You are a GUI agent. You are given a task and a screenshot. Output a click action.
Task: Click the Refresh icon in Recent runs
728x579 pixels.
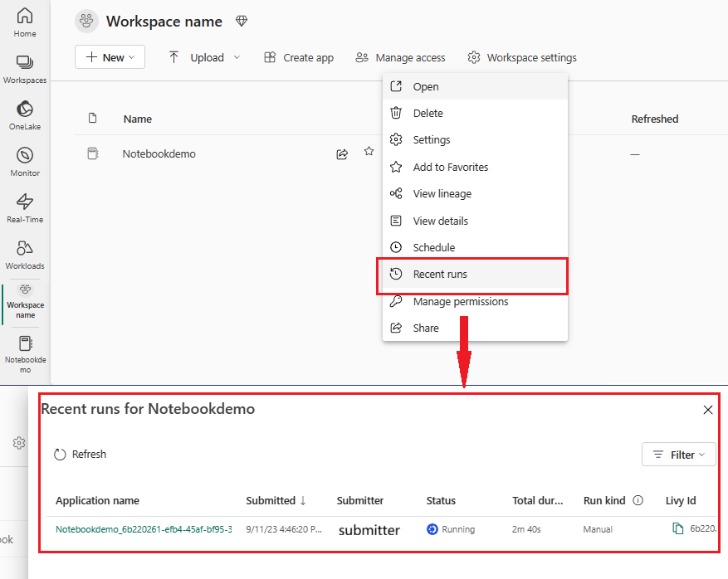click(60, 455)
